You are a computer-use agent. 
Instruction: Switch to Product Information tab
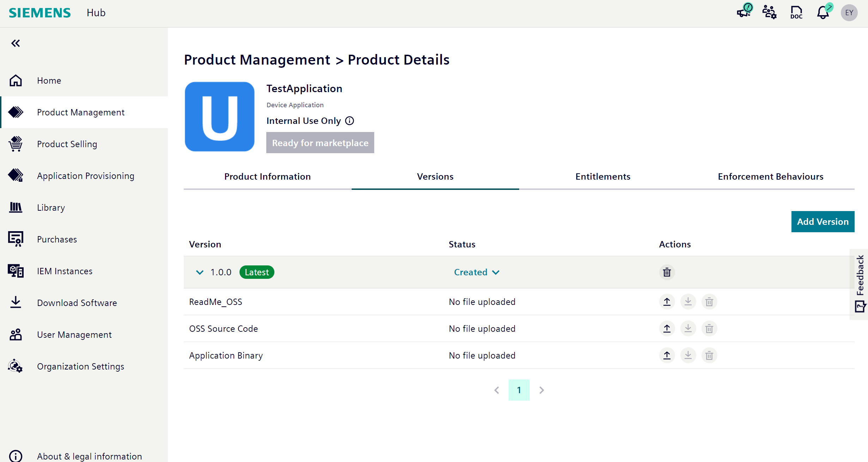pos(267,176)
